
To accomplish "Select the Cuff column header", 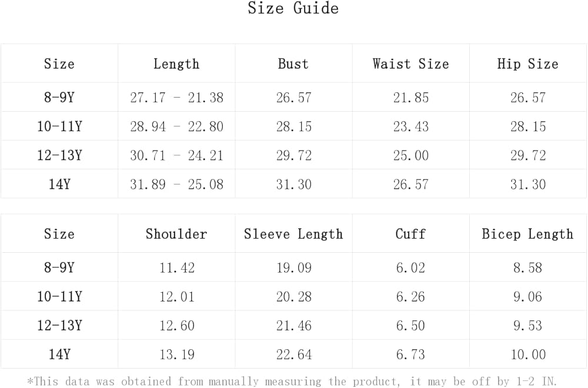I will coord(410,234).
